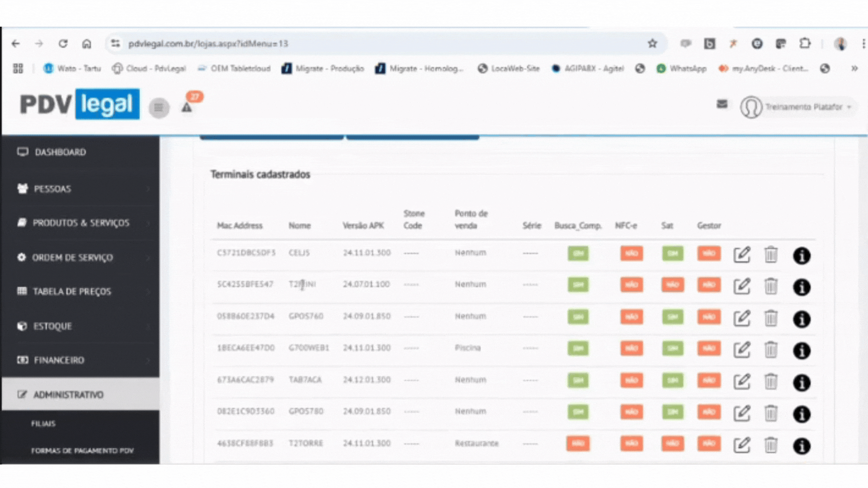
Task: Open FORMAS DE PAGAMENTO PDV link
Action: (82, 450)
